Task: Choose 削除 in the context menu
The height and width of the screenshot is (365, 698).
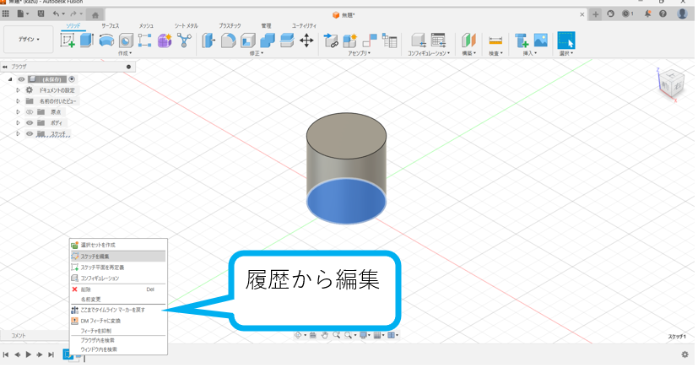Action: pos(118,289)
